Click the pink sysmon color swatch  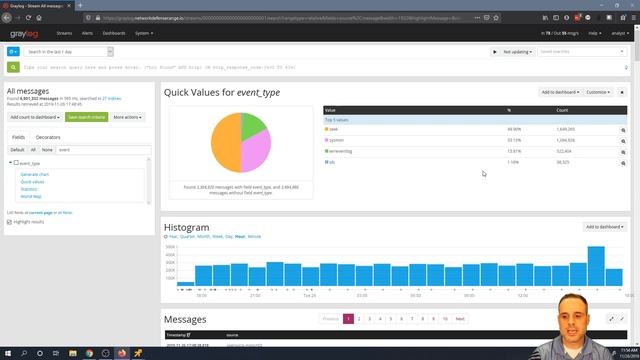(326, 140)
